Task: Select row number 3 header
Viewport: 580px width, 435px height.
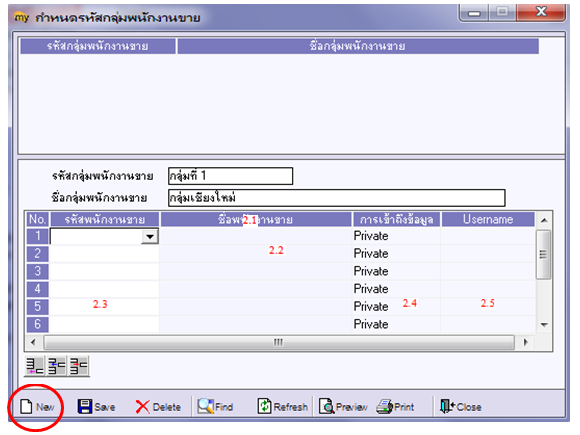Action: click(37, 271)
